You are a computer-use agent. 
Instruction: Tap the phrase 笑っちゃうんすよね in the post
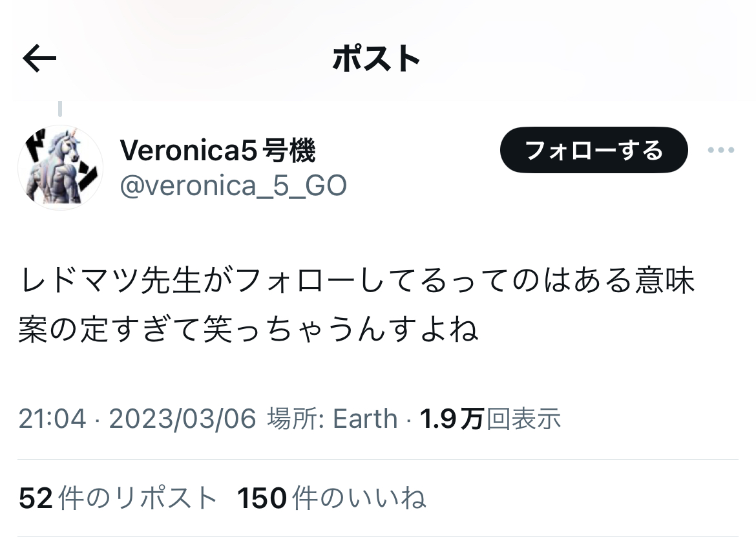pyautogui.click(x=341, y=330)
